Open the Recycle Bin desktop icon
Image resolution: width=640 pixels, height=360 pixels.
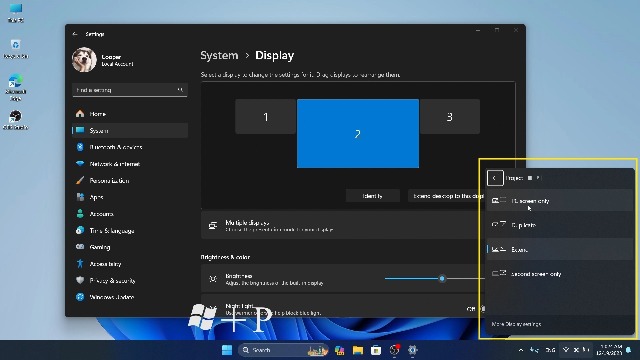pyautogui.click(x=16, y=49)
